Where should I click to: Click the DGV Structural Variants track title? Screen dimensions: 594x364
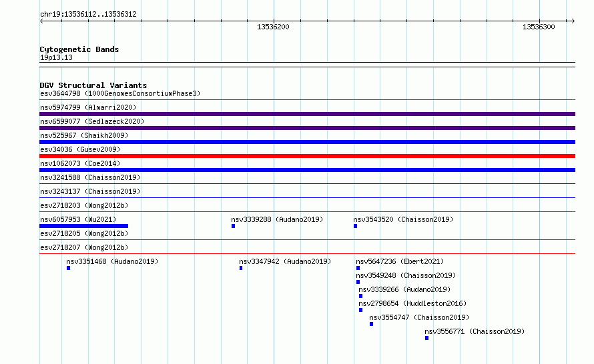pyautogui.click(x=93, y=85)
